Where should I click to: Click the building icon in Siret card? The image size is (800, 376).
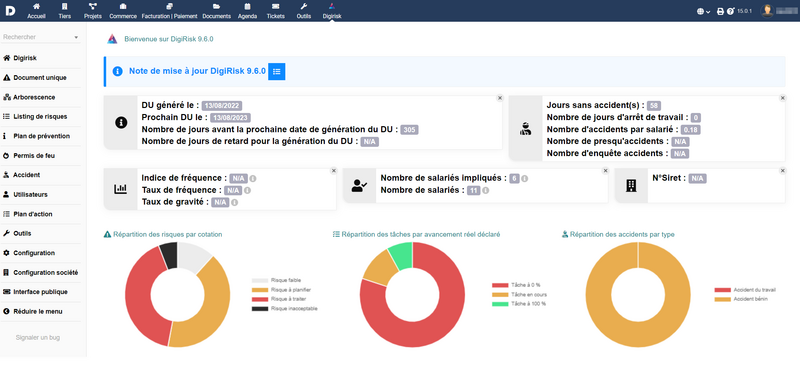pos(631,186)
